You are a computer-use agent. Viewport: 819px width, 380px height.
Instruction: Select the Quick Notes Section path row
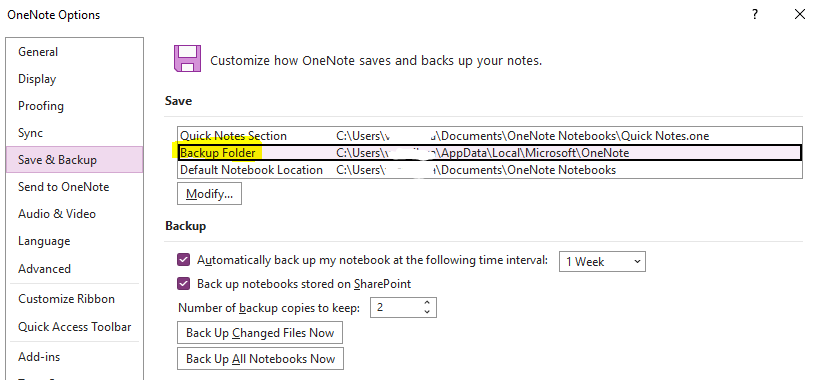coord(489,136)
